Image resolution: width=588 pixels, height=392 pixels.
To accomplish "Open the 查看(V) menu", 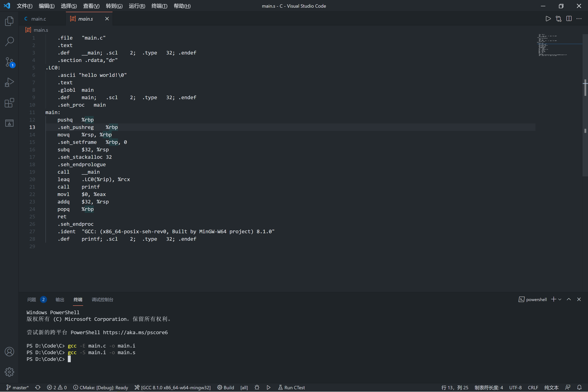I will (91, 6).
